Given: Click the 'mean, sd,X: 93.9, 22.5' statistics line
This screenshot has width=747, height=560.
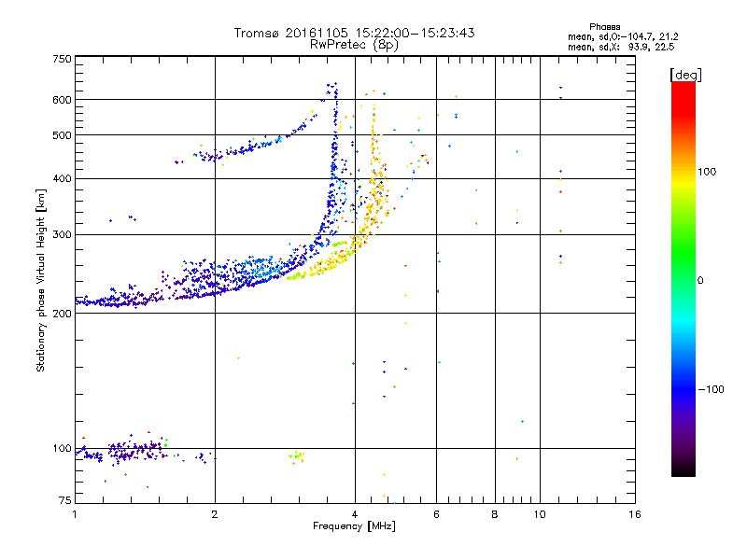Looking at the screenshot, I should pyautogui.click(x=621, y=47).
